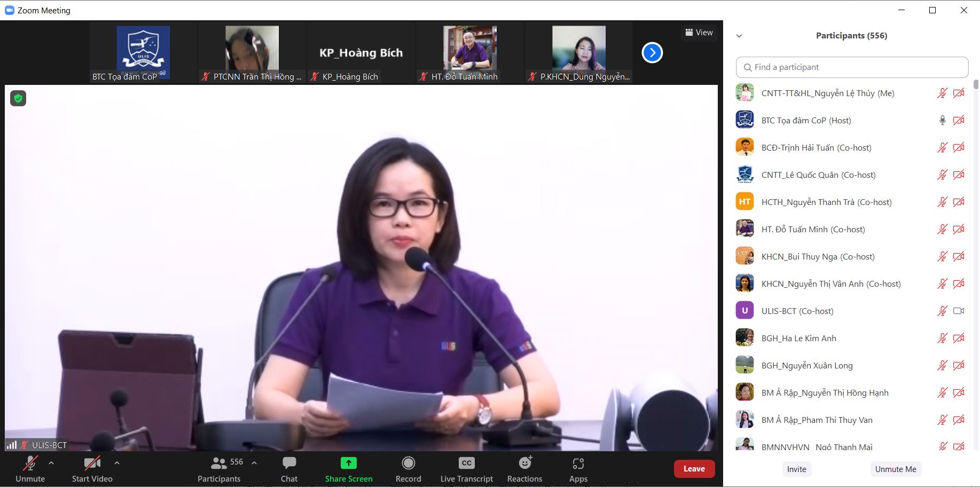The image size is (980, 487).
Task: Click the Leave meeting button
Action: coord(694,469)
